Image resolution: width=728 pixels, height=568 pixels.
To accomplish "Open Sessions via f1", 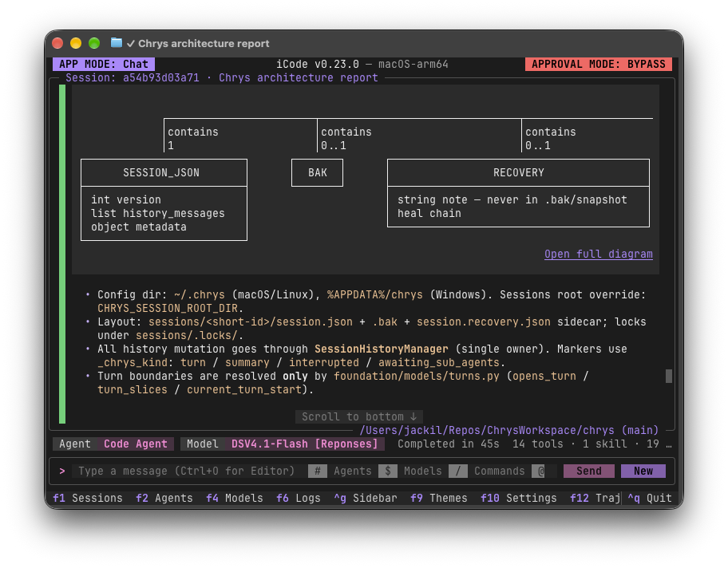I will [x=88, y=498].
